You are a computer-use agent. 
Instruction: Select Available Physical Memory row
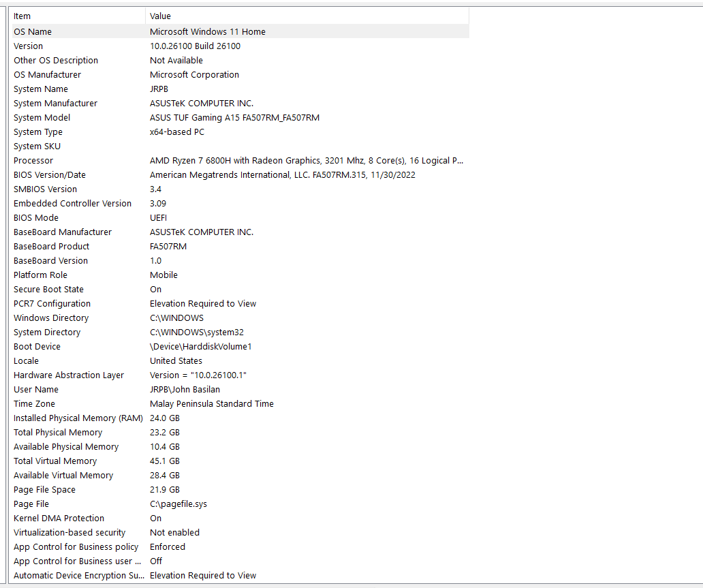[x=239, y=447]
